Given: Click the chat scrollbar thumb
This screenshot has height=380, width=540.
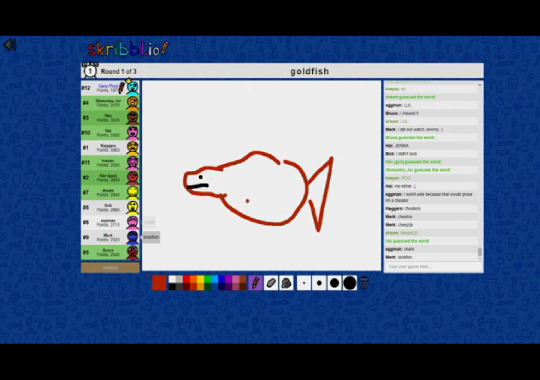Looking at the screenshot, I should click(x=480, y=252).
